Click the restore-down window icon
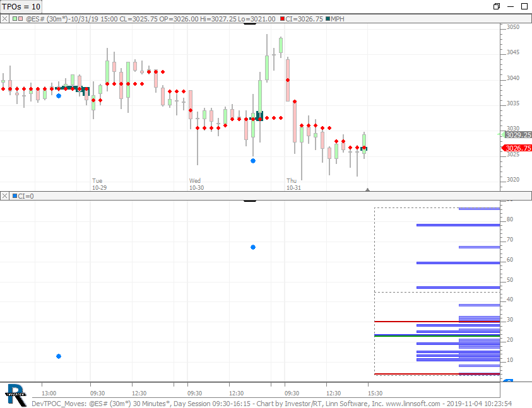Screen dimensions: 532x408 pos(497,6)
